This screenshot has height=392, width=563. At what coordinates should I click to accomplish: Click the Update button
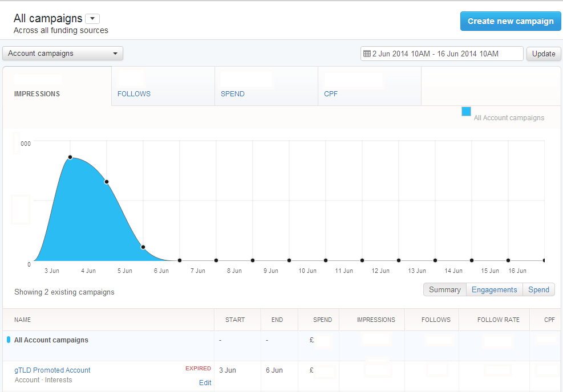point(544,54)
